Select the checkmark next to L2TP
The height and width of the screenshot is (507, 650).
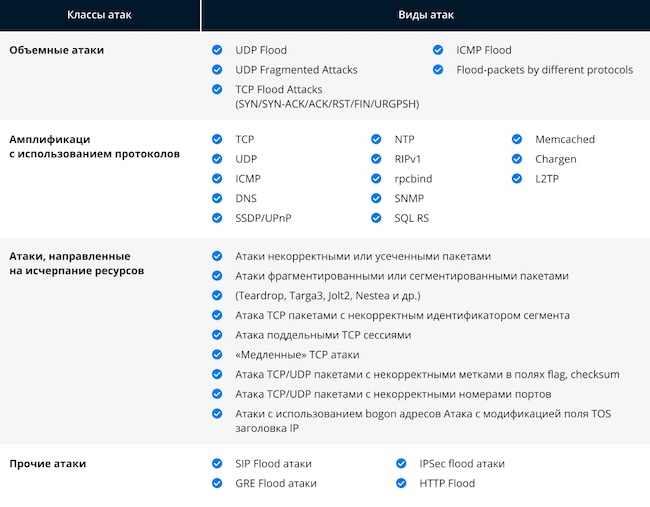click(x=517, y=179)
